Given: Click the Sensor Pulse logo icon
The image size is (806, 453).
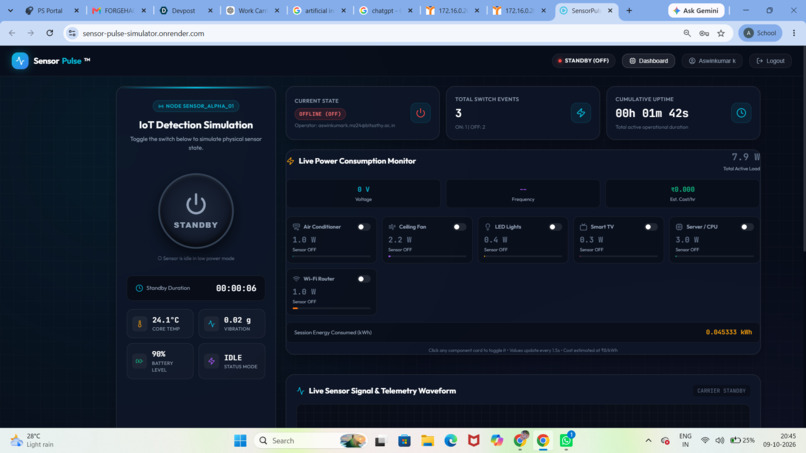Looking at the screenshot, I should (x=20, y=61).
